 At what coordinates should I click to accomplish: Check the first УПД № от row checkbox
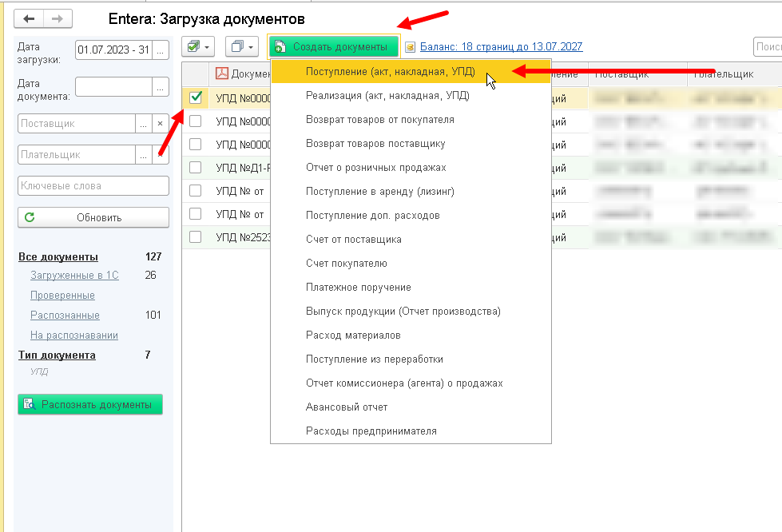(x=196, y=190)
